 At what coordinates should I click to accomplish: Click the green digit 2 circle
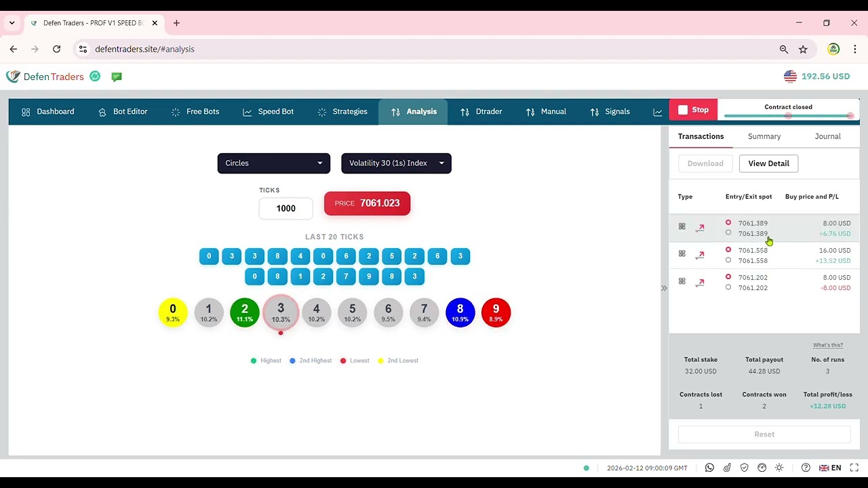click(x=245, y=312)
